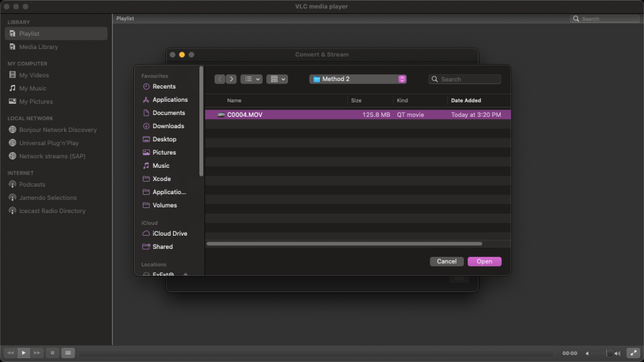The image size is (644, 362).
Task: Select the C0004.MOV file row
Action: [x=358, y=114]
